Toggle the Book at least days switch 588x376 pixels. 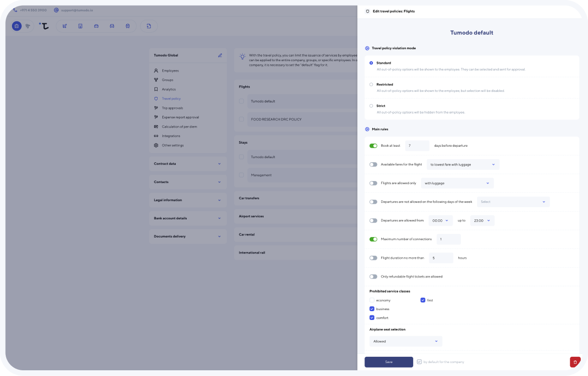(373, 146)
